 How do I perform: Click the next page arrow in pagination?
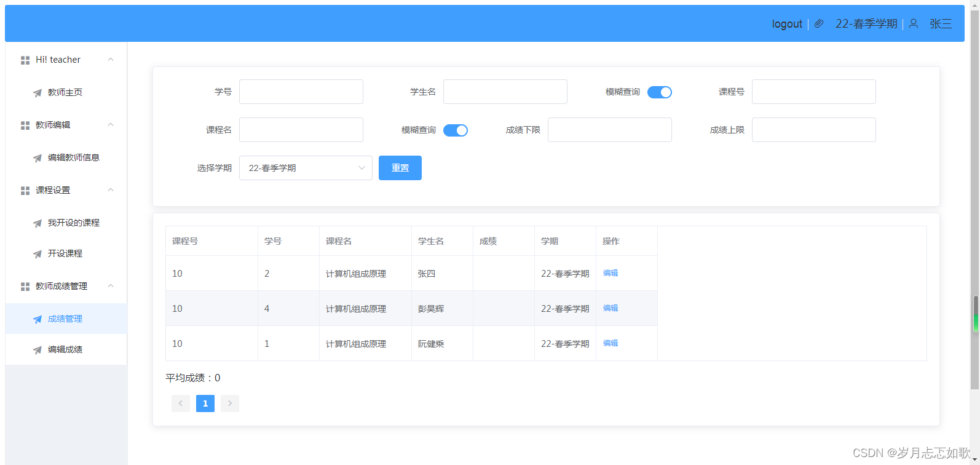(230, 403)
